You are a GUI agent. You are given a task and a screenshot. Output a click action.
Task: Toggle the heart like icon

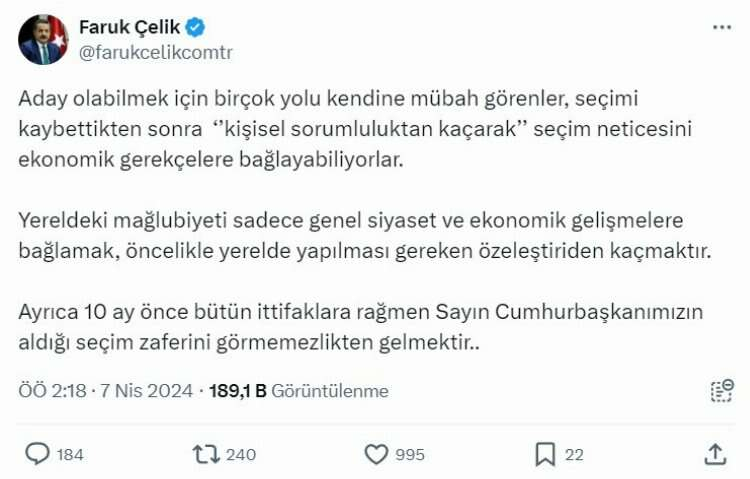[375, 454]
